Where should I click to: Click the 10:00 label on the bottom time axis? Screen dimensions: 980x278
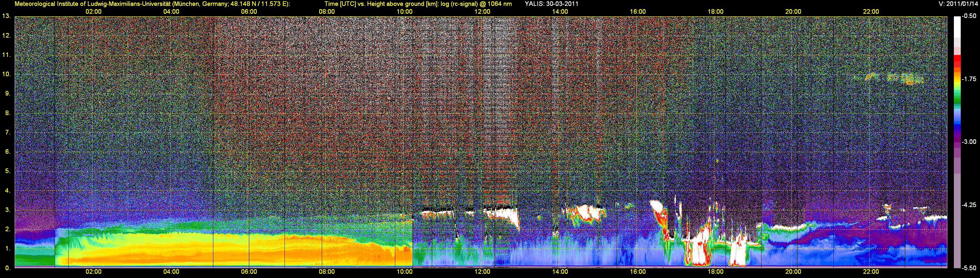[404, 272]
